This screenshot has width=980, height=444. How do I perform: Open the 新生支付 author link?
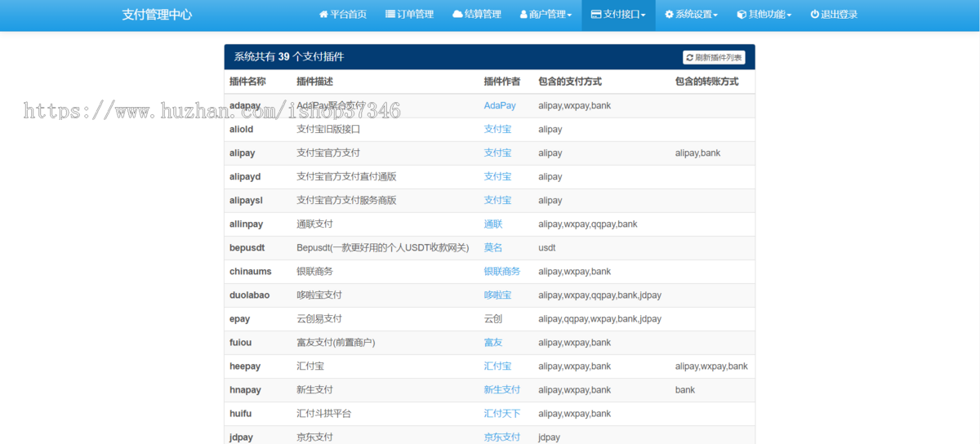pos(502,389)
